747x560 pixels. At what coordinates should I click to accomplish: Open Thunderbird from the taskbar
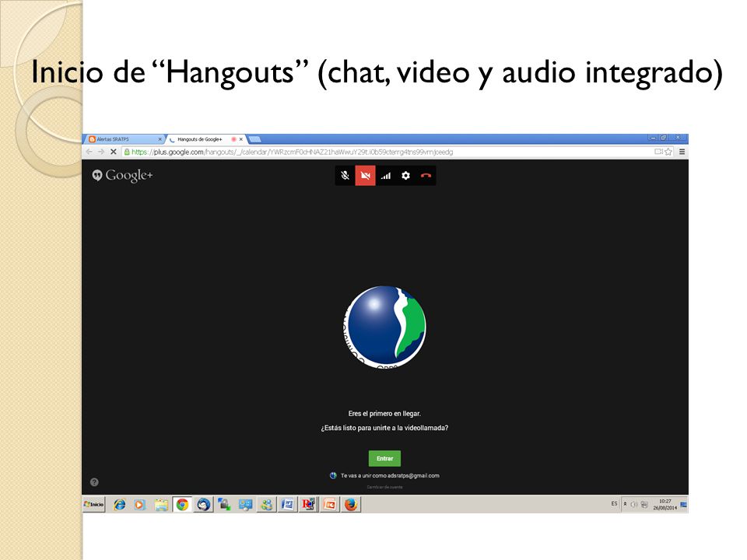[203, 504]
